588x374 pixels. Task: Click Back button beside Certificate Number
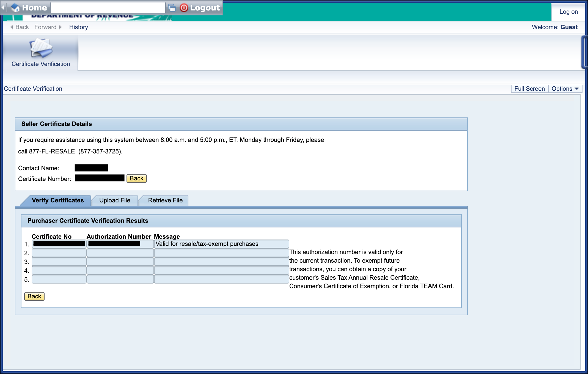[136, 178]
